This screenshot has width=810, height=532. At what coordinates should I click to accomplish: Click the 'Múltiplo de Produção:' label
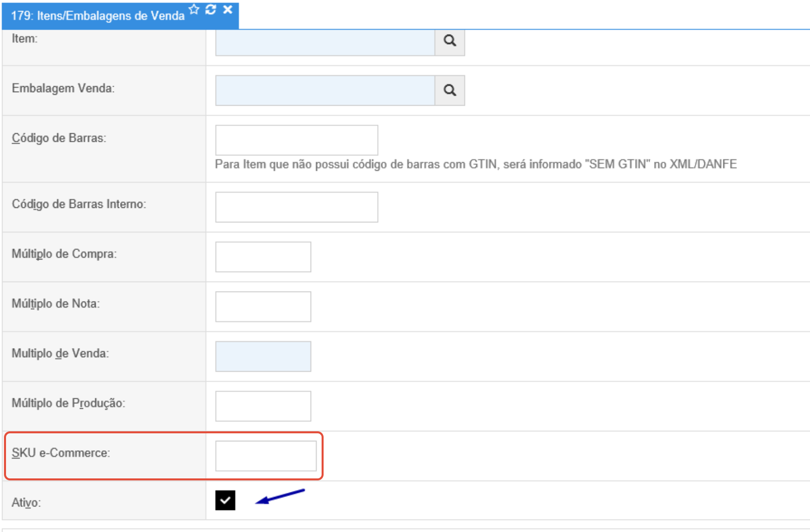[69, 403]
